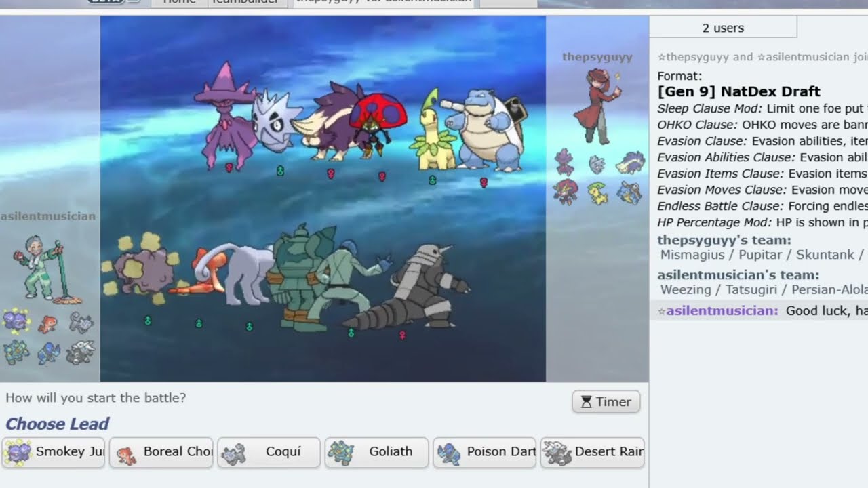Click thepsyguyy trainer avatar
Viewport: 868px width, 488px height.
(597, 105)
